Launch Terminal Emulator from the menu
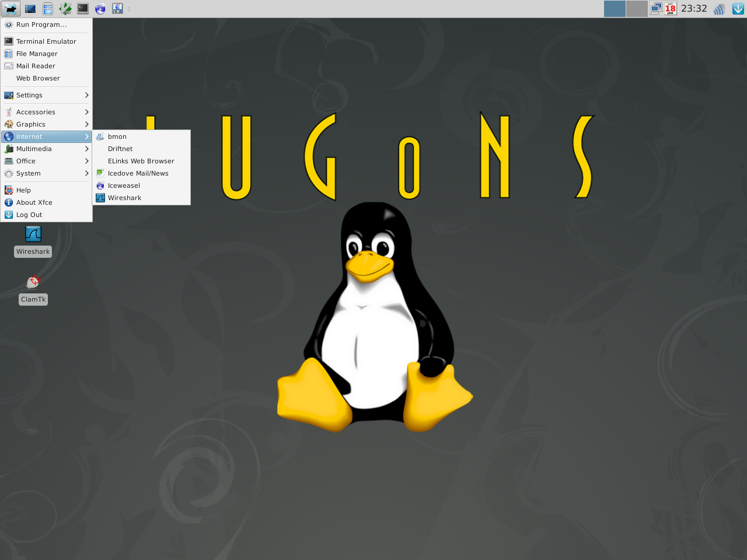747x560 pixels. pyautogui.click(x=46, y=41)
